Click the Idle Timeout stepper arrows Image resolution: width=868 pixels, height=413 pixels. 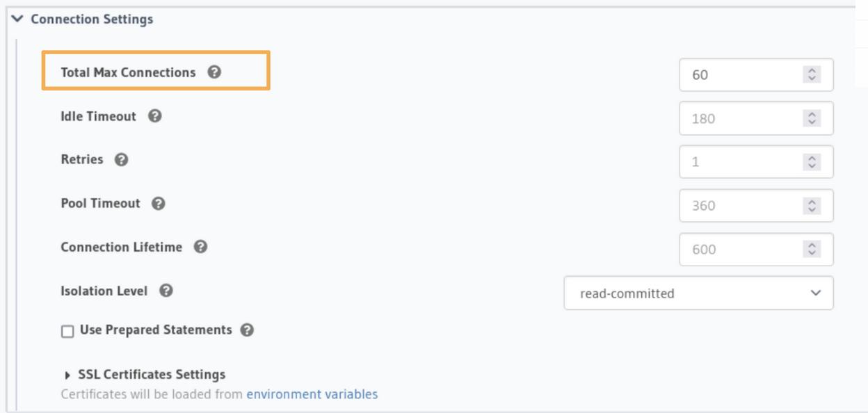[x=812, y=118]
